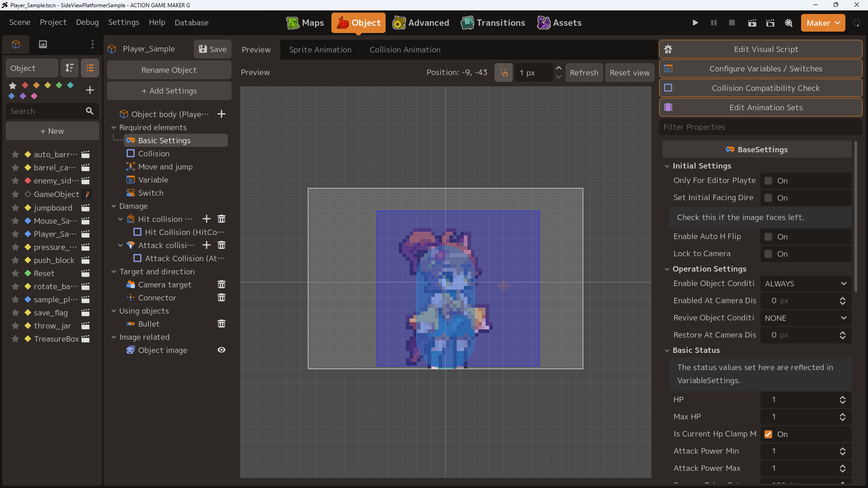Click the Save button
The image size is (868, 488).
click(212, 49)
